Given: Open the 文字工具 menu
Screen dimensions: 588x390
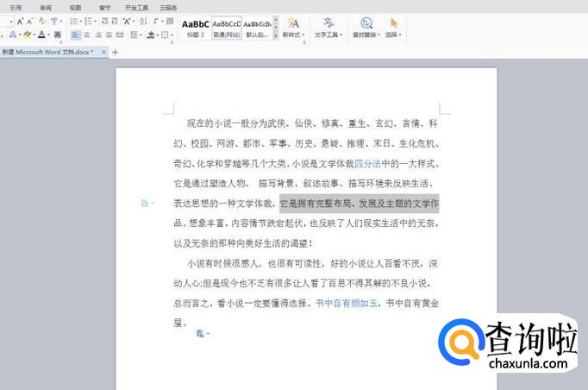Looking at the screenshot, I should (328, 28).
